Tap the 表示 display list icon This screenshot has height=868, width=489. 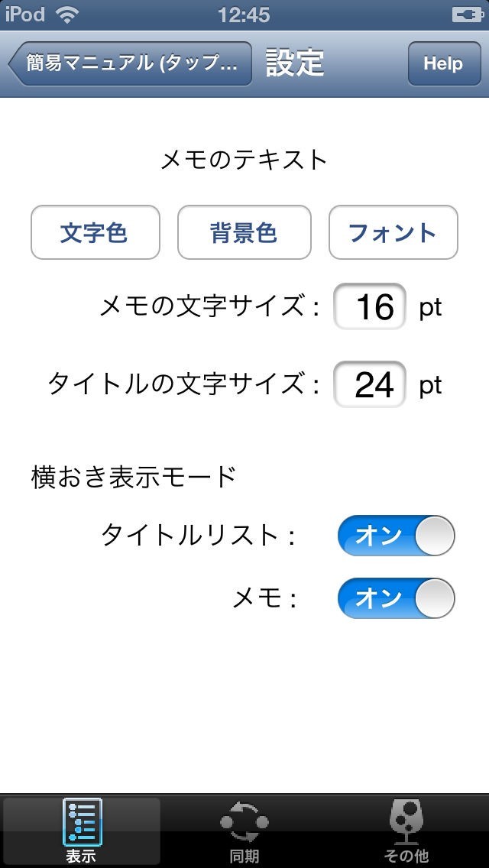[82, 822]
